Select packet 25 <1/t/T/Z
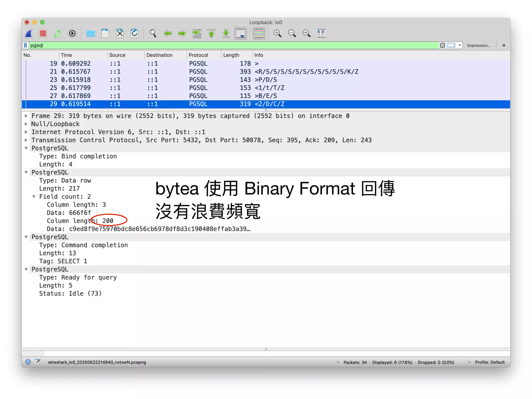 click(x=266, y=88)
